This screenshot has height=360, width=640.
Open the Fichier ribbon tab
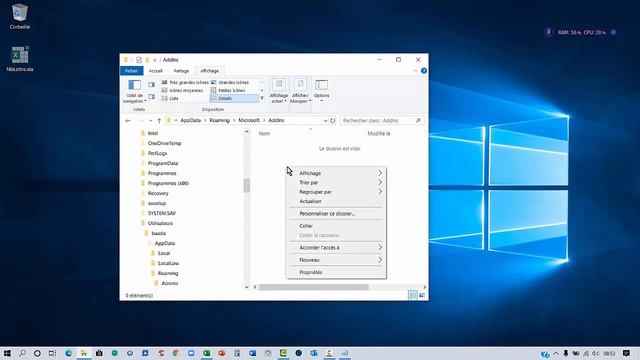coord(131,71)
